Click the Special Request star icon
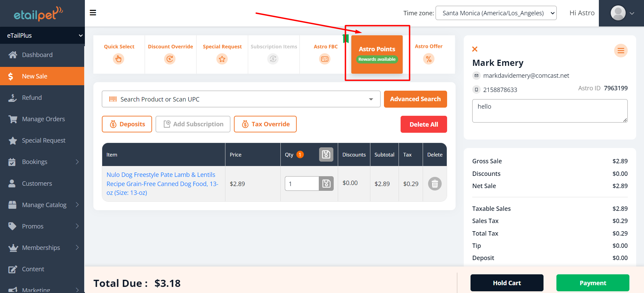644x293 pixels. [222, 59]
